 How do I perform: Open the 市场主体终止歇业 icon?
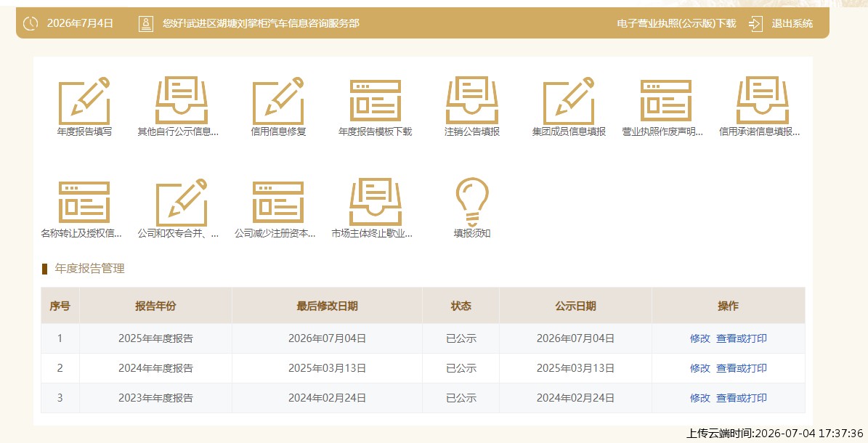(x=376, y=202)
